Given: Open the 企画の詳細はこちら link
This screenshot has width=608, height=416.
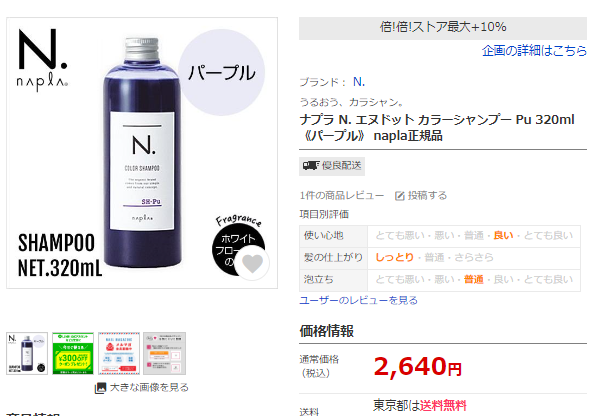Looking at the screenshot, I should click(534, 50).
